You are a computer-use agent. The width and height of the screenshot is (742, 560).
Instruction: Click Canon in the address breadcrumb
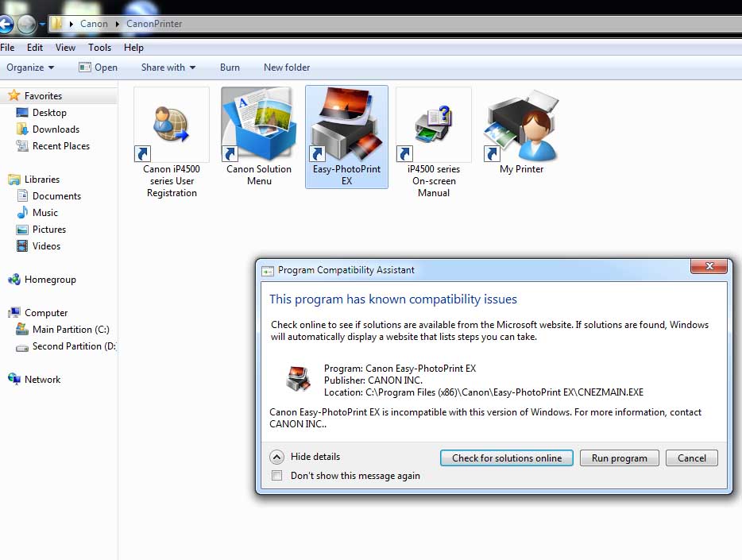click(x=95, y=24)
